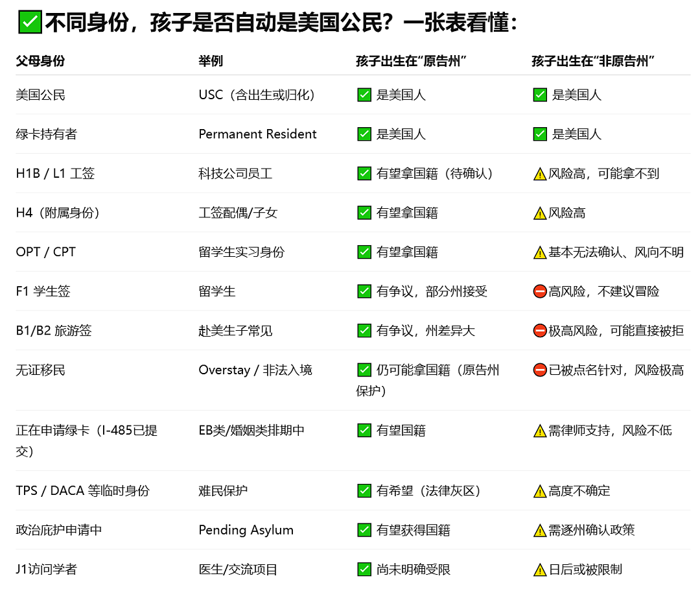Click the green checkmark icon before 不同身份 title
The width and height of the screenshot is (700, 600).
30,22
